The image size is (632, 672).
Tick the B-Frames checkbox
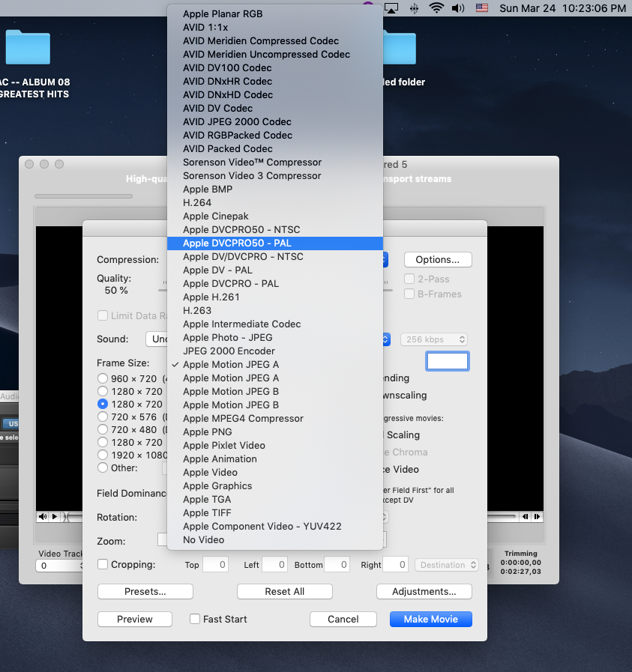pos(409,294)
